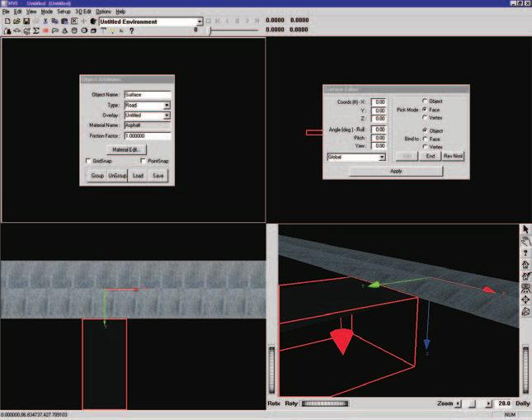The image size is (532, 420).
Task: Click the Copy toolbar icon
Action: [54, 21]
